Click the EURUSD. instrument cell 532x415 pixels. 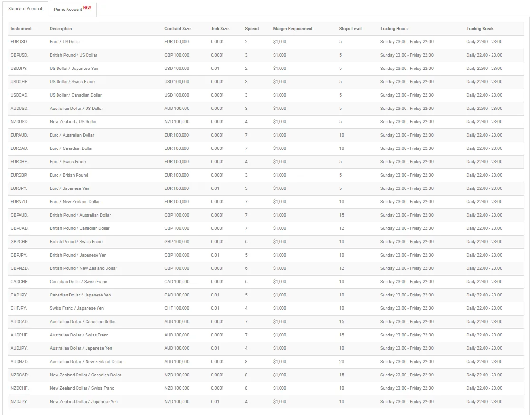click(19, 42)
